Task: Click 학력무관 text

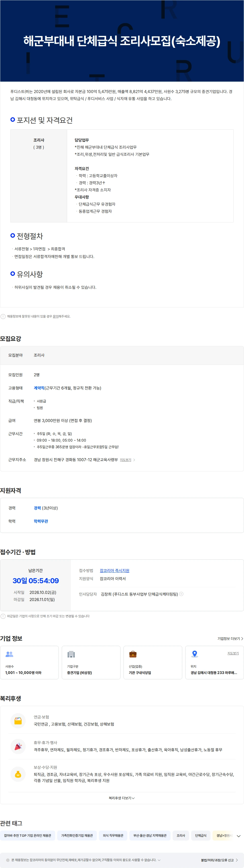Action: (41, 521)
